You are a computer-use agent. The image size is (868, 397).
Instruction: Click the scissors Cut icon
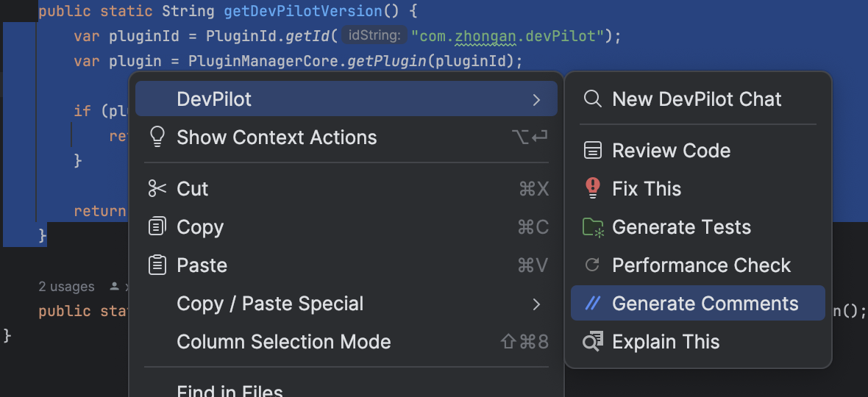(x=157, y=188)
